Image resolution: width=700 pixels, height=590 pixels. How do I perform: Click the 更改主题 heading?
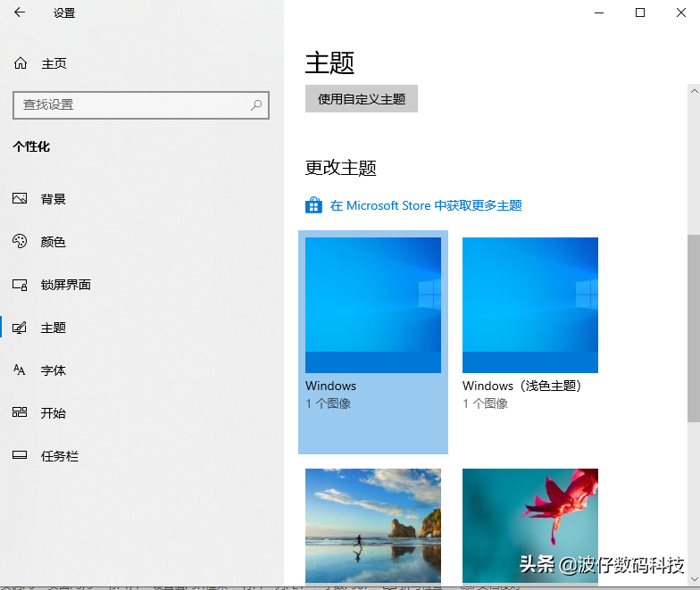[341, 168]
